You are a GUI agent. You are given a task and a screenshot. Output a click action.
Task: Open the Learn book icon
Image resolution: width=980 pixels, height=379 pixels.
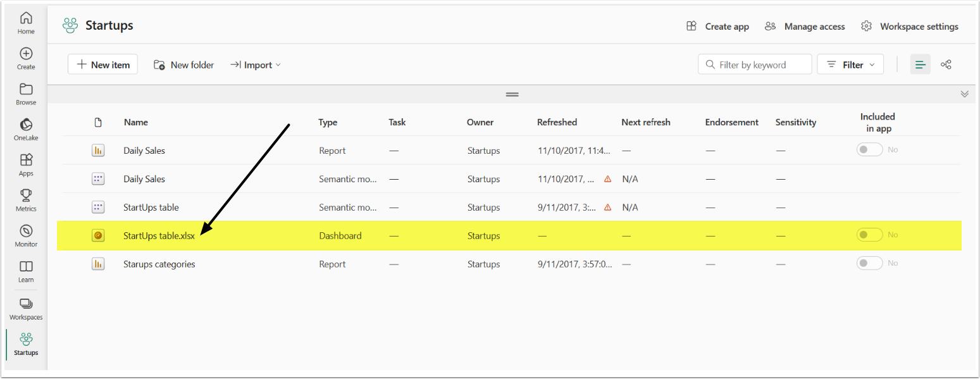pyautogui.click(x=26, y=266)
